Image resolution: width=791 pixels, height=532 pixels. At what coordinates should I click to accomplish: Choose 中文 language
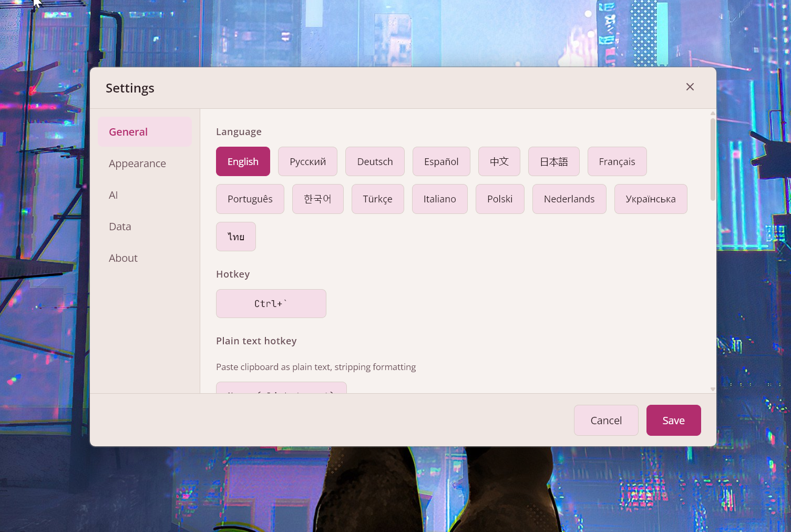click(499, 161)
